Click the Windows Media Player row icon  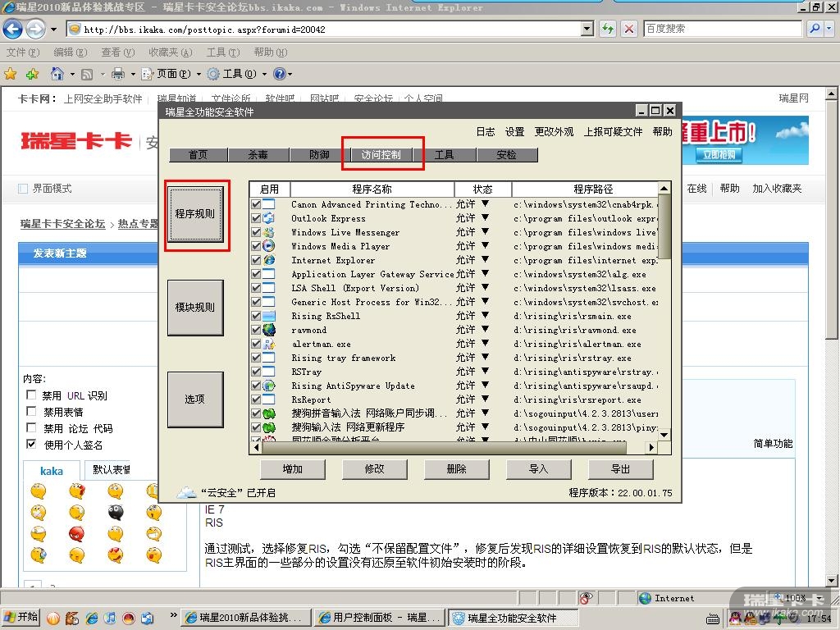268,246
